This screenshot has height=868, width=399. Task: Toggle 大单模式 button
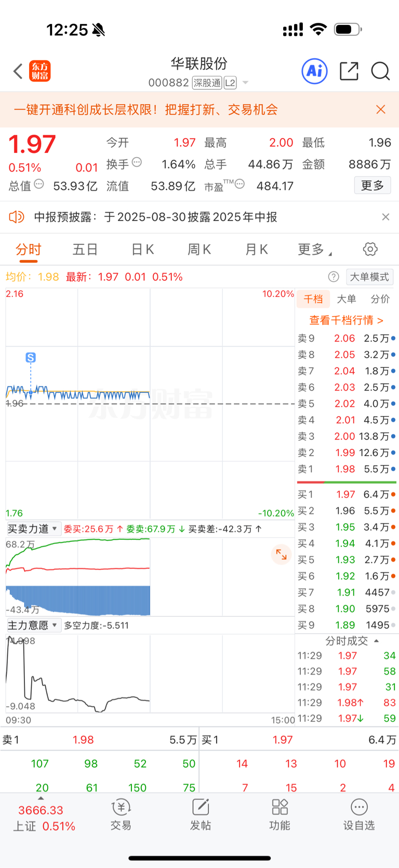tap(369, 277)
